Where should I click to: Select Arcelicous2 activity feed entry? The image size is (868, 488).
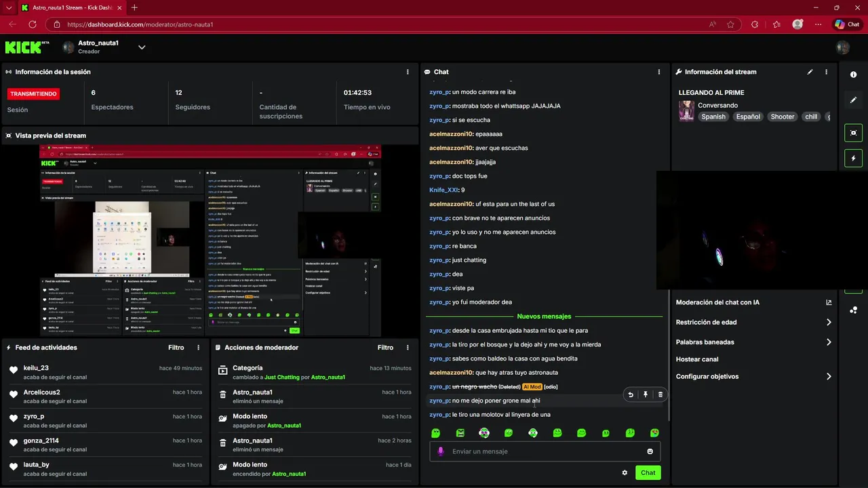(x=105, y=396)
